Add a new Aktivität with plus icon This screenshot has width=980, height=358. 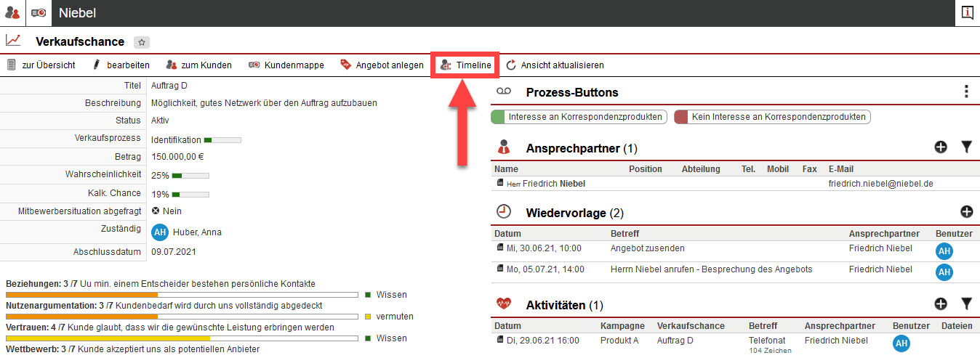click(x=941, y=304)
